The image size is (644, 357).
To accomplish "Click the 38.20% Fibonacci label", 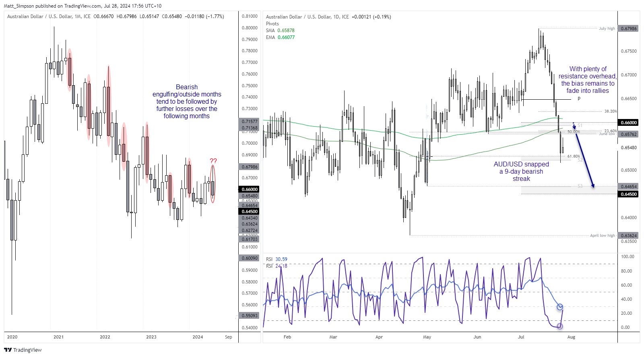I will pos(611,111).
